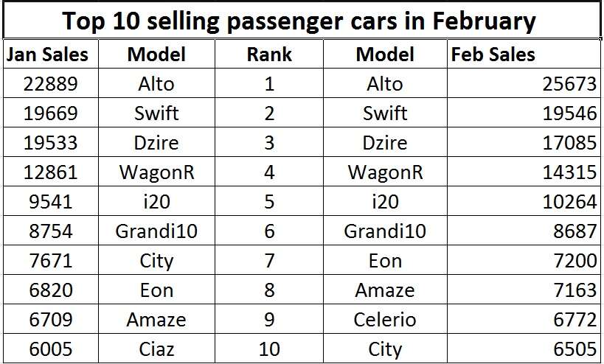Select the WagonR cell in February models
Image resolution: width=604 pixels, height=364 pixels.
385,172
